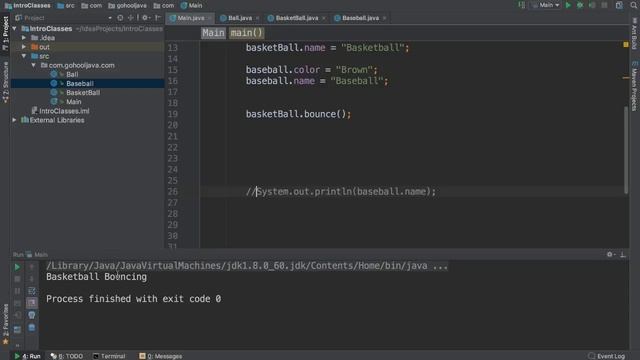Click the stop icon in top toolbar
The image size is (640, 360).
[x=604, y=5]
